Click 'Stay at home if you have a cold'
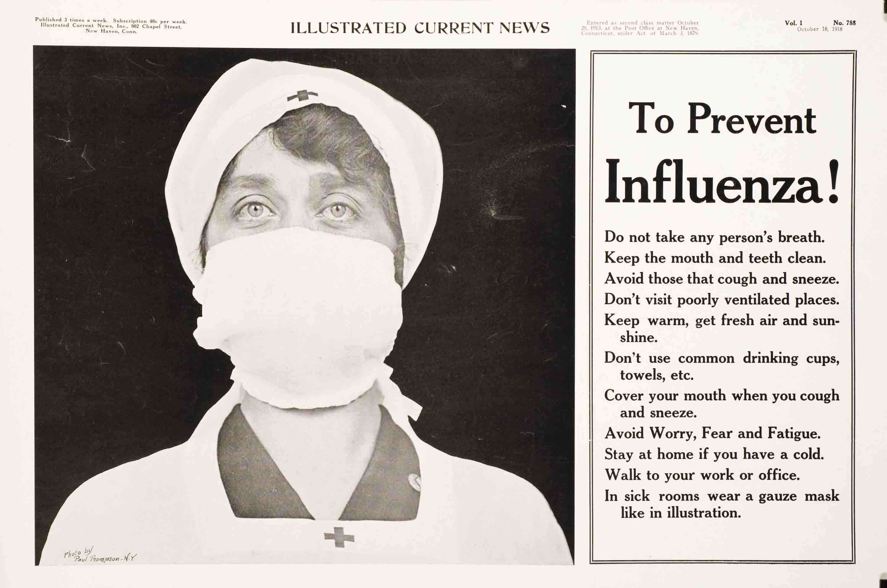 (714, 454)
